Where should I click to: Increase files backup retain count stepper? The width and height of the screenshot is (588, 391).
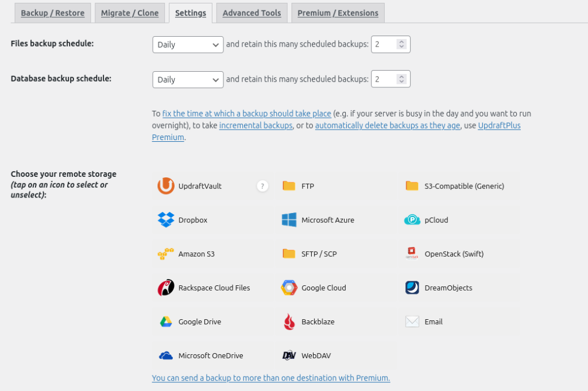401,42
